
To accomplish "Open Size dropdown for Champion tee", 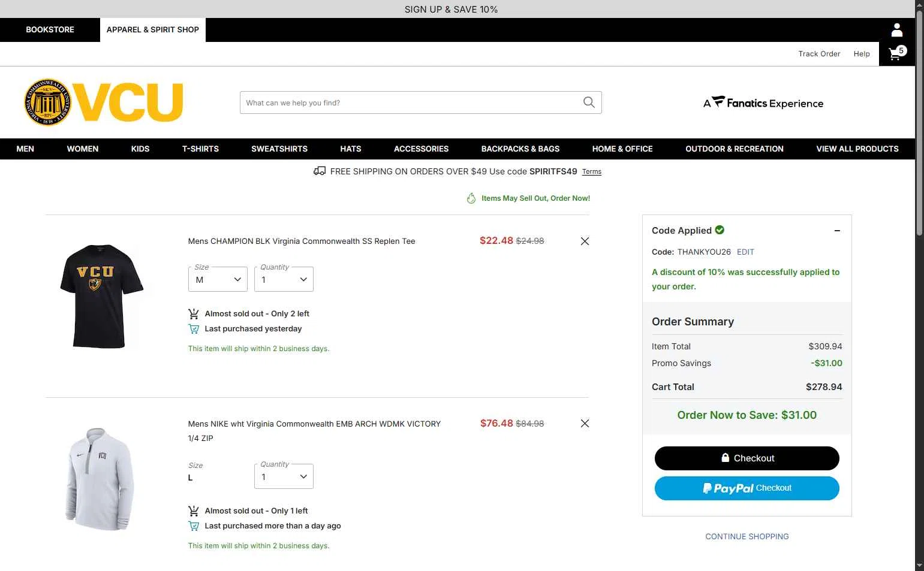I will [x=218, y=279].
